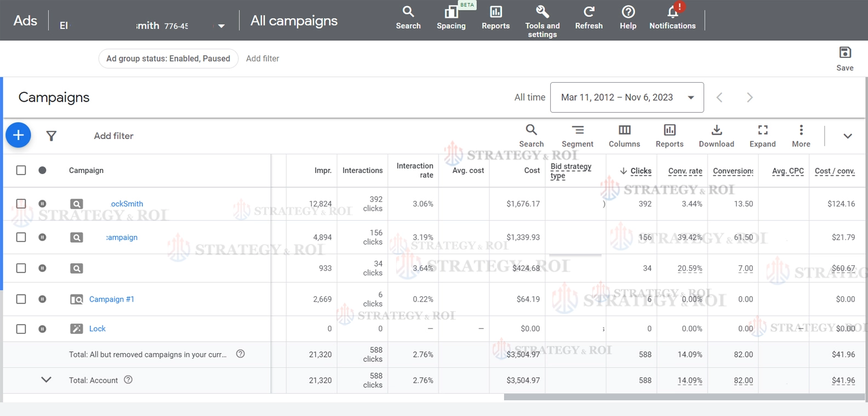Check the box for Campaign #1 row
Image resolution: width=868 pixels, height=416 pixels.
[x=21, y=299]
